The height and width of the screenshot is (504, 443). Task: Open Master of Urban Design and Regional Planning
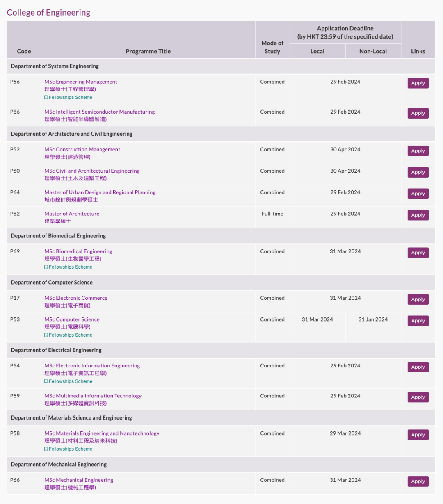(100, 192)
